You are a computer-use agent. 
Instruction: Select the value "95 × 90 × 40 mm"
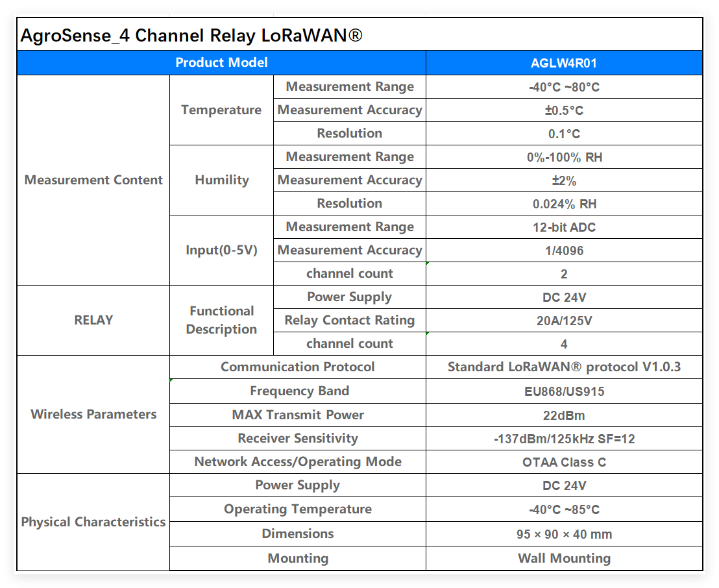(564, 534)
